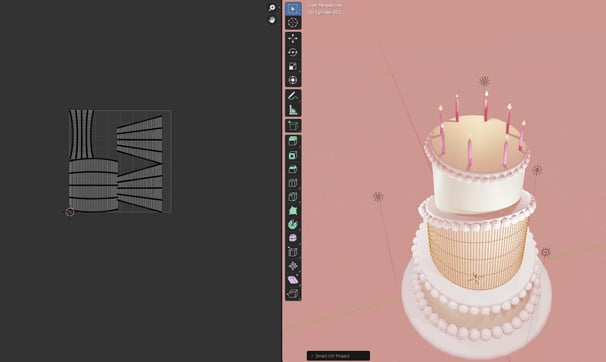Screen dimensions: 606x362
Task: Activate the Transform tool
Action: (293, 80)
